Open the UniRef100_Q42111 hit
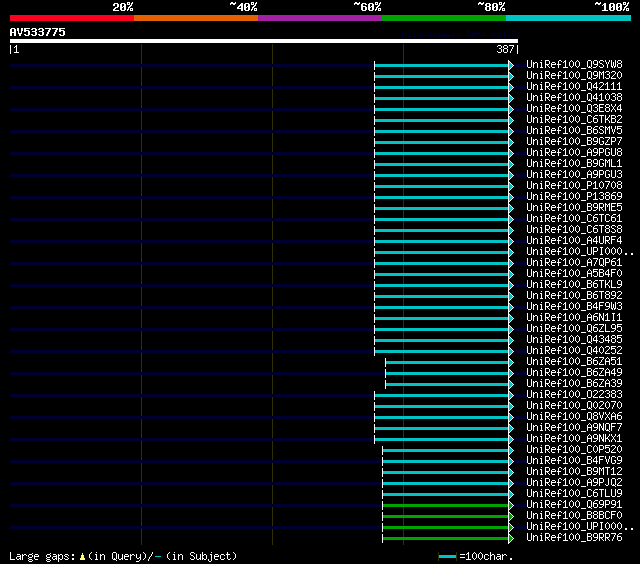 574,87
